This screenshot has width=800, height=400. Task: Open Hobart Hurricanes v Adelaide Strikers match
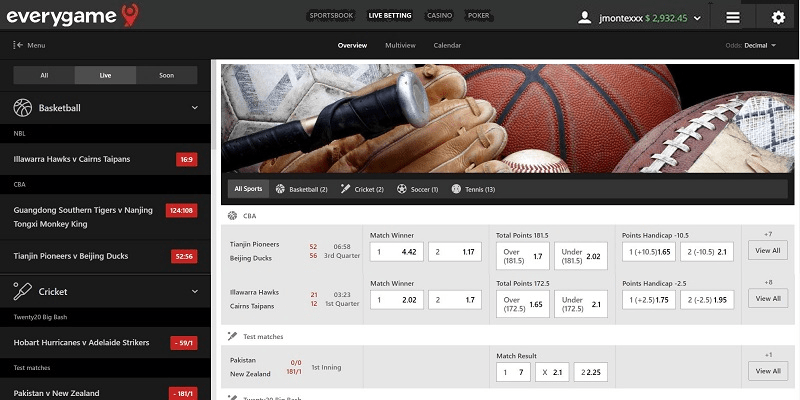pos(105,342)
